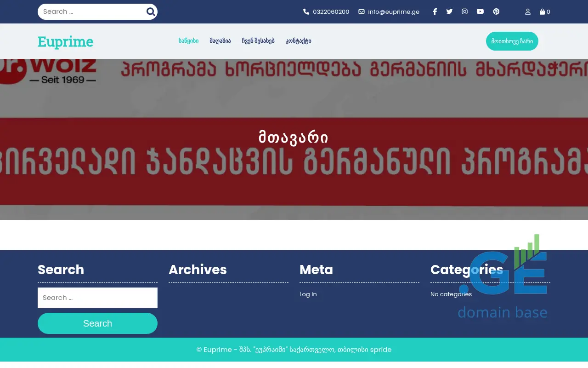Image resolution: width=588 pixels, height=368 pixels.
Task: Click the envelope icon beside info@euprime.ge
Action: tap(362, 12)
